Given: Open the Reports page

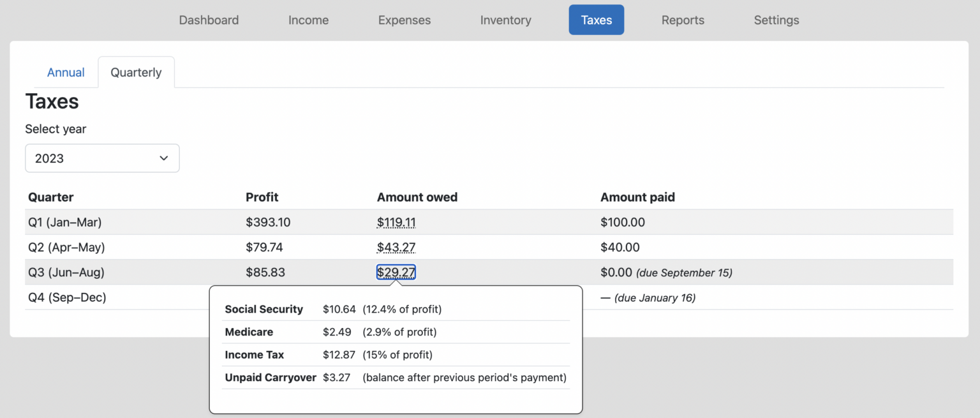Looking at the screenshot, I should 683,20.
